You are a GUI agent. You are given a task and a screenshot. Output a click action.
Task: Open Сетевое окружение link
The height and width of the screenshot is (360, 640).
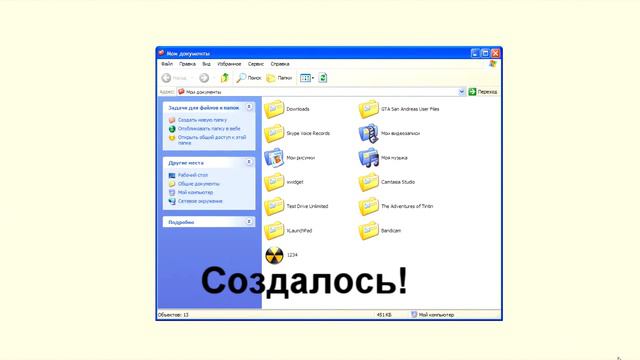(x=200, y=201)
